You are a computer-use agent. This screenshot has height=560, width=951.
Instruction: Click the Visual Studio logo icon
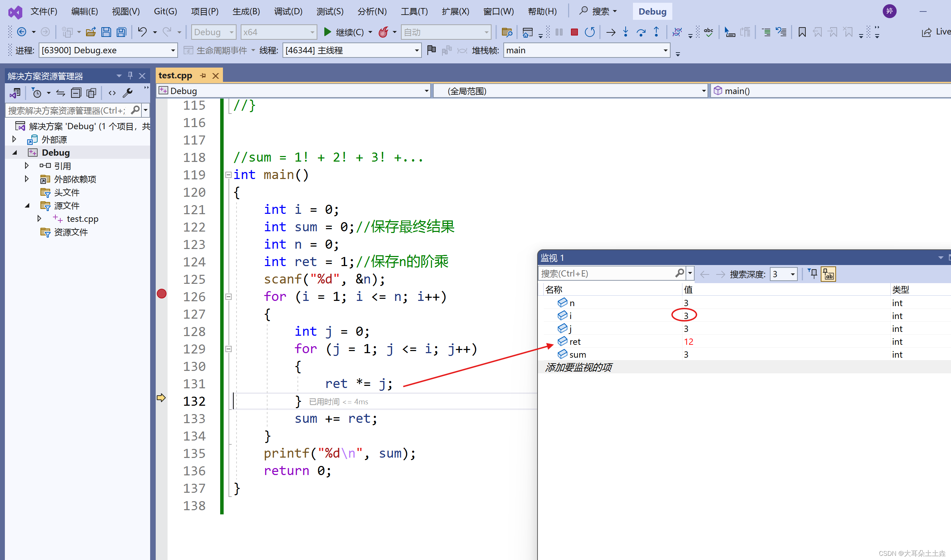tap(15, 12)
